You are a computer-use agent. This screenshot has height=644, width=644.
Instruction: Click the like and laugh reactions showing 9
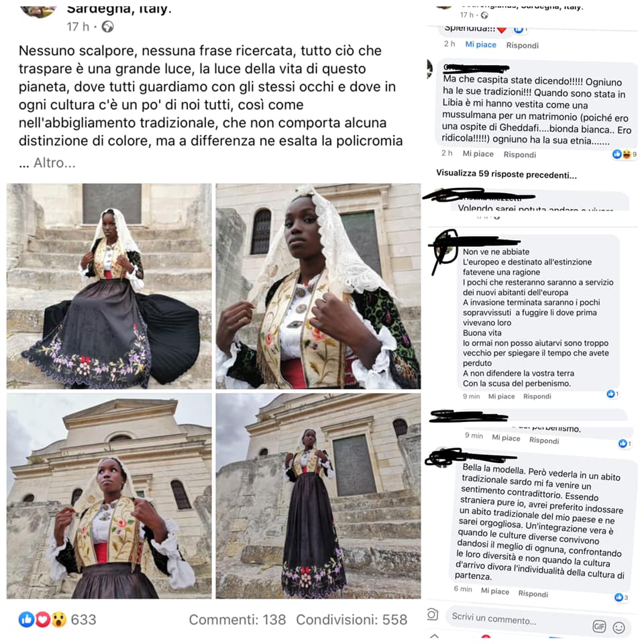point(625,154)
